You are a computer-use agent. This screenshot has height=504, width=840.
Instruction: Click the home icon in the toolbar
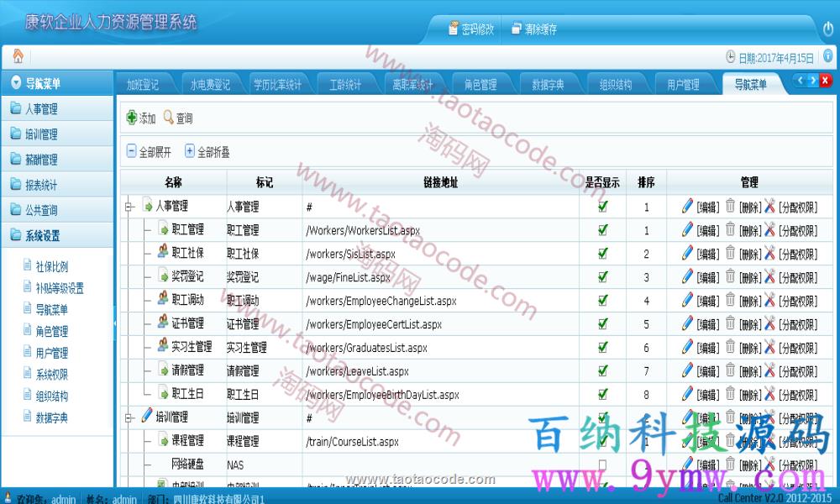(x=18, y=56)
